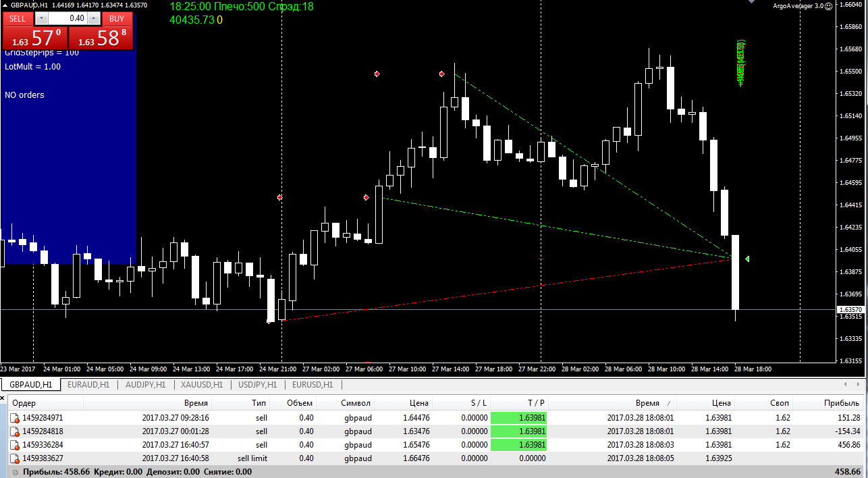The width and height of the screenshot is (868, 478).
Task: Sort by the close Время header with sort arrow
Action: tap(612, 403)
